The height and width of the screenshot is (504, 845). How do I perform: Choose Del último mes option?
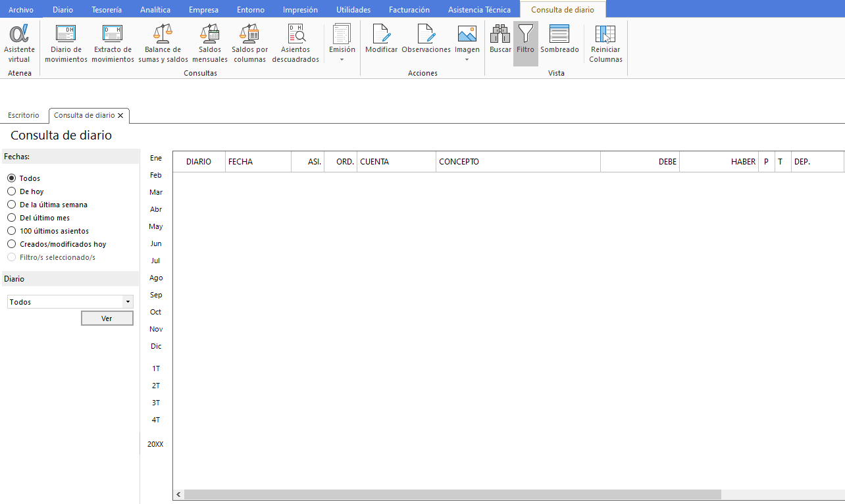(x=11, y=218)
